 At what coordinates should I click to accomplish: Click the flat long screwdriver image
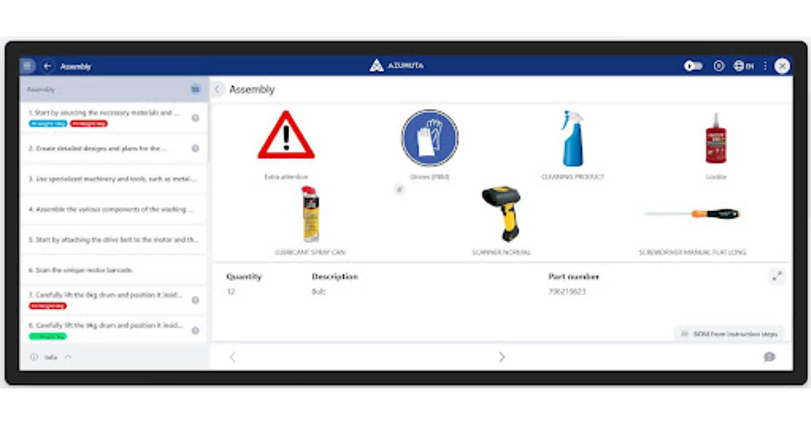pyautogui.click(x=692, y=214)
